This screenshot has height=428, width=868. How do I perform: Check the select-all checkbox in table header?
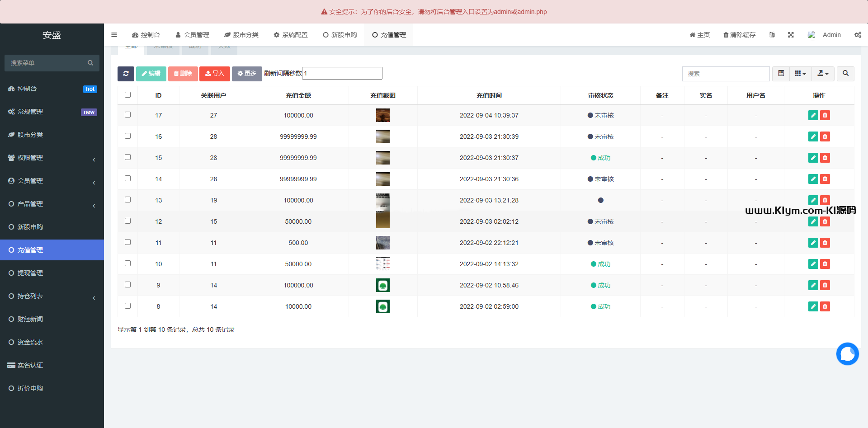[x=127, y=95]
